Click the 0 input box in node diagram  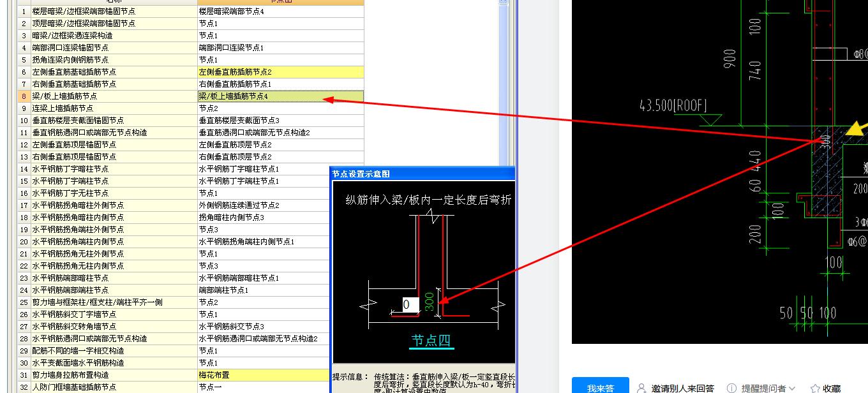click(410, 305)
